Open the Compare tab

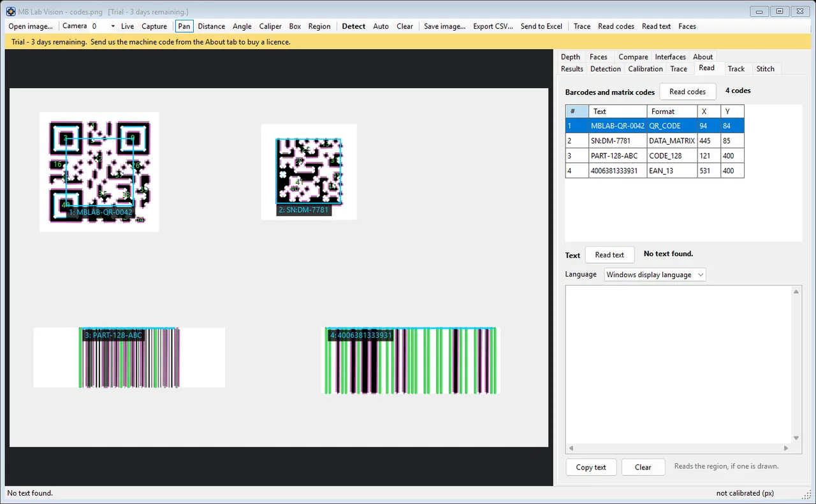(x=633, y=57)
